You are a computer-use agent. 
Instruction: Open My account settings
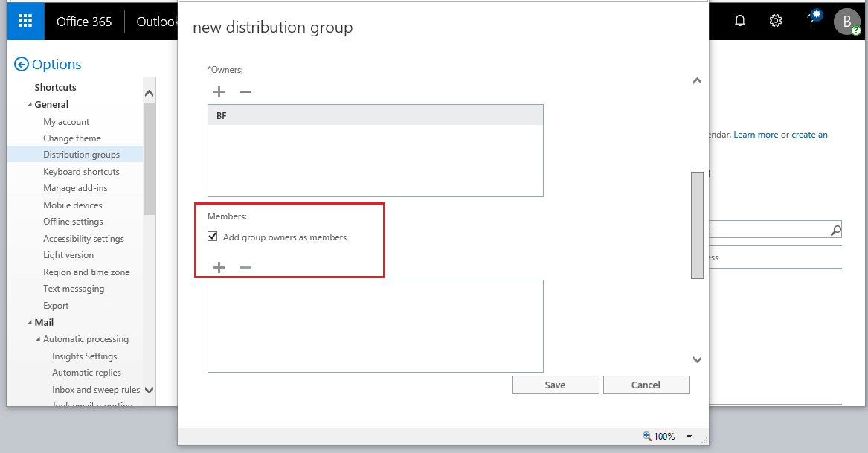point(66,122)
